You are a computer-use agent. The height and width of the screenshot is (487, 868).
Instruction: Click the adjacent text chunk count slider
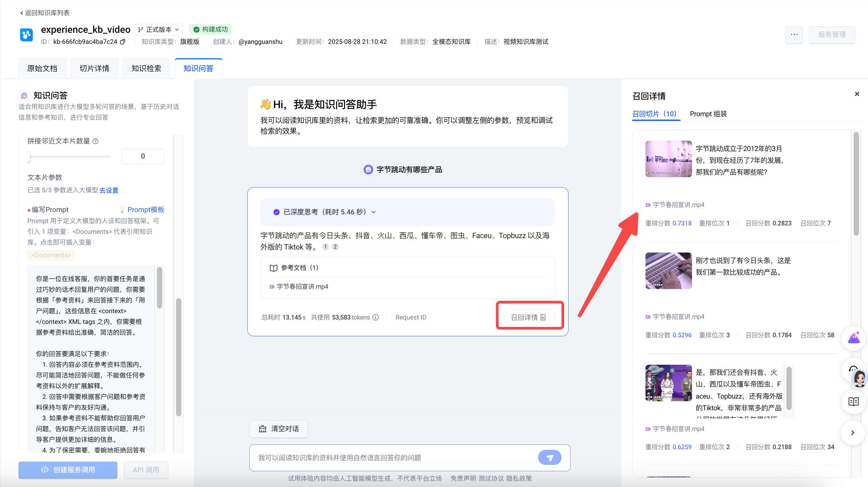69,156
